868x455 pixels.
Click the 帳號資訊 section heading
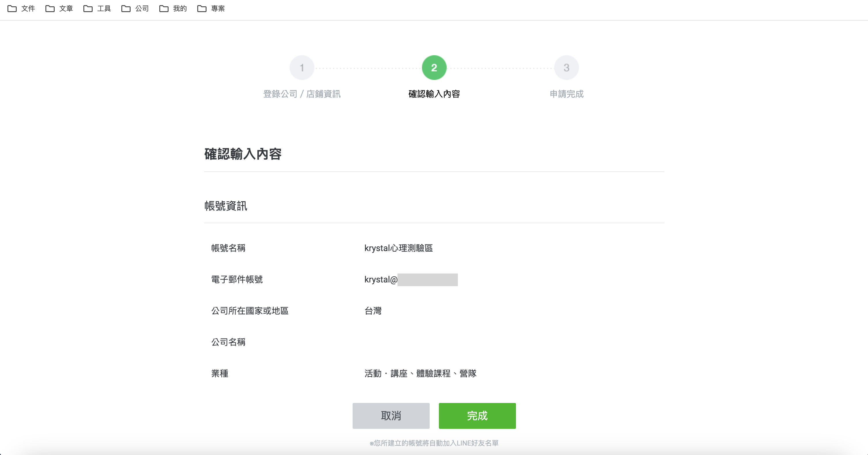point(226,206)
